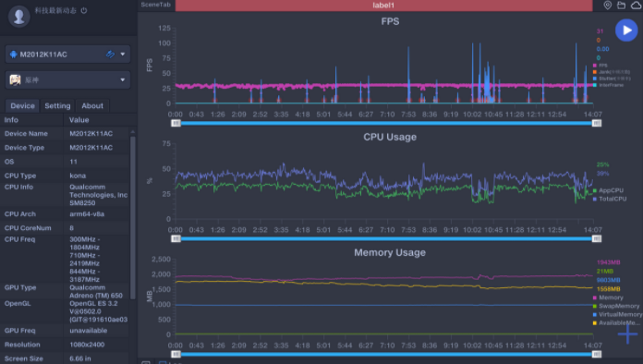Viewport: 643px width, 364px height.
Task: Start recording with the blue play button
Action: tap(626, 30)
